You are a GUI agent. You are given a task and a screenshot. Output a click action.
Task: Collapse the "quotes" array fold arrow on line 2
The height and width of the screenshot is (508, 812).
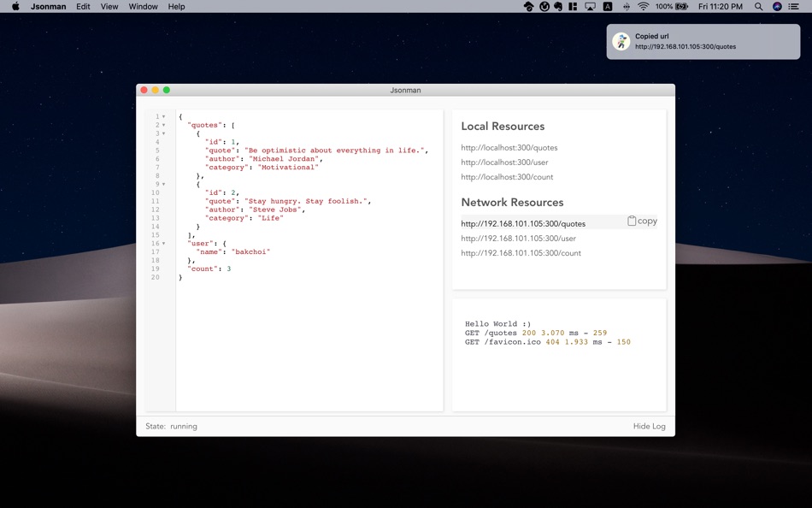click(x=164, y=125)
